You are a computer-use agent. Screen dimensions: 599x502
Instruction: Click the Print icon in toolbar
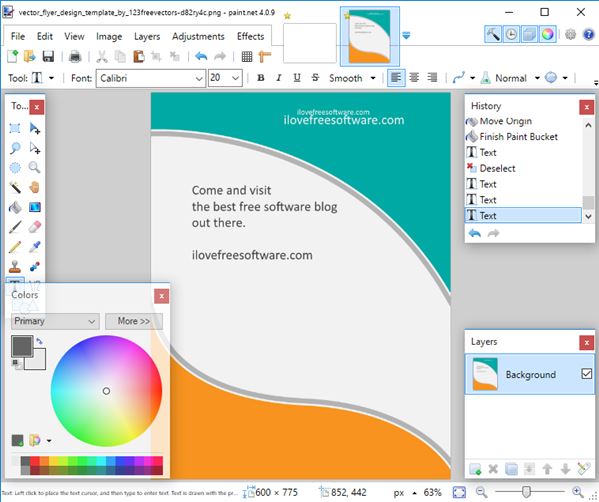tap(75, 57)
